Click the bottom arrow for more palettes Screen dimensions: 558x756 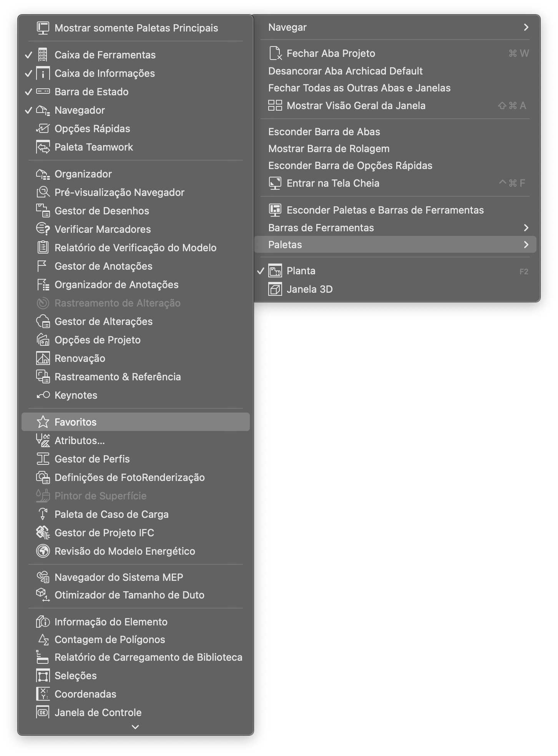[x=135, y=727]
